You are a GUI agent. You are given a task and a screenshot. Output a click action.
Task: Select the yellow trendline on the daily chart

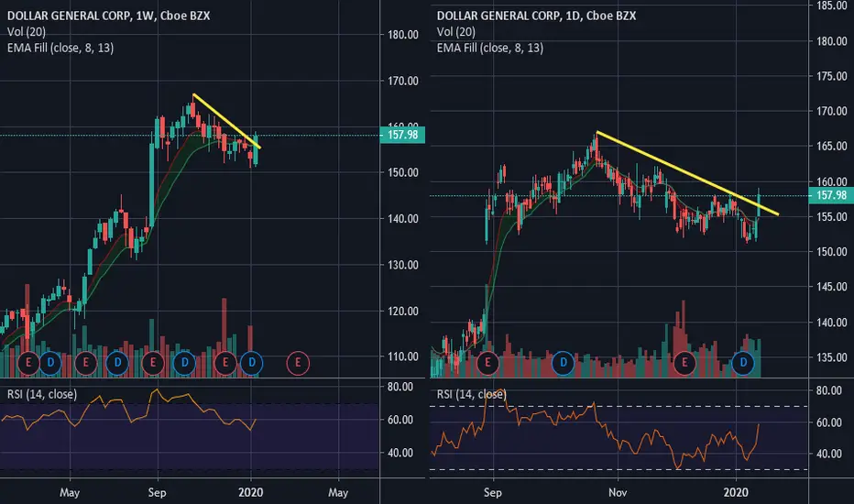[x=687, y=173]
